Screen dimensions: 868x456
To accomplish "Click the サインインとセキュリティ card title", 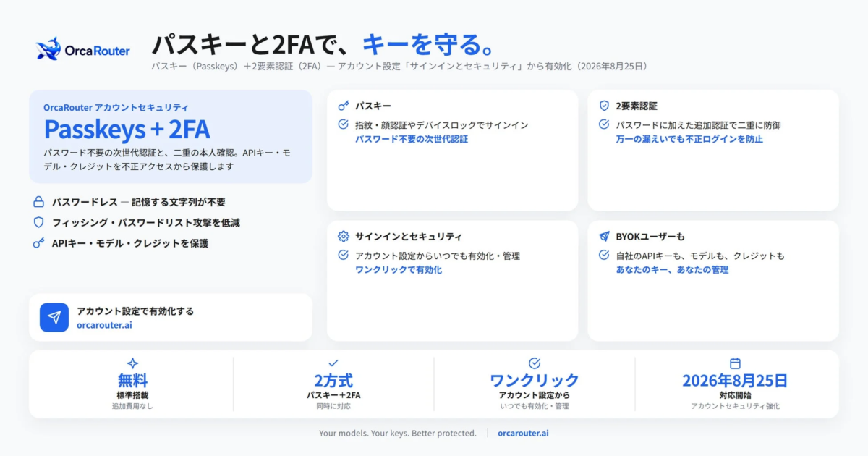I will pos(409,237).
